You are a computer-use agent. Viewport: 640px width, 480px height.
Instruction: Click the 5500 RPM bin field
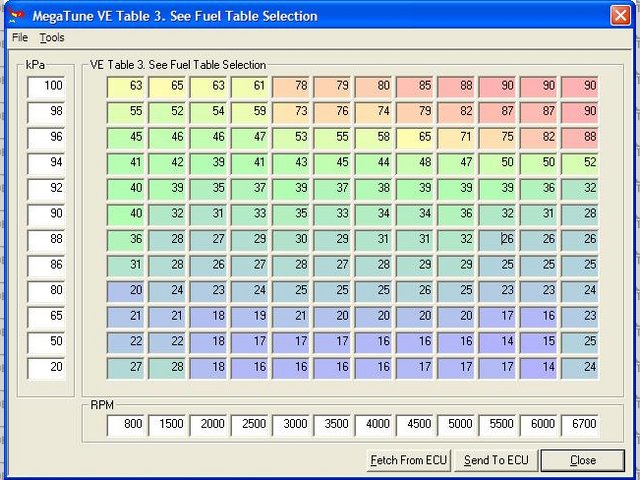point(497,425)
